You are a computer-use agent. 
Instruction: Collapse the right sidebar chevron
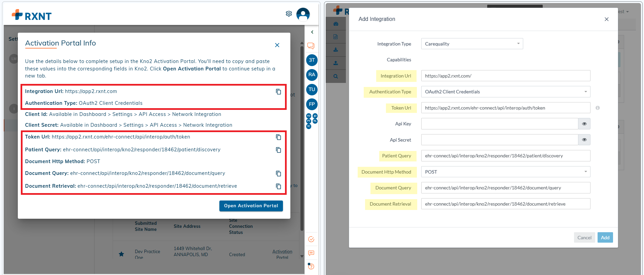(x=312, y=32)
